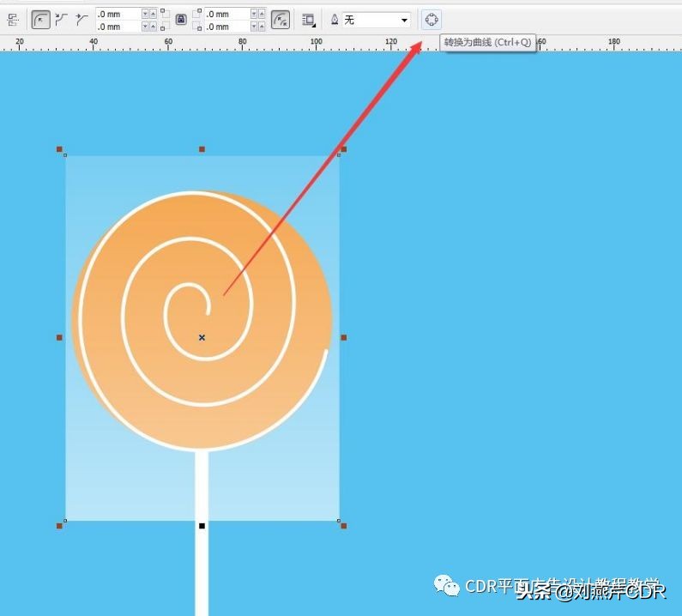Click the top-left corner indicator icon
Viewport: 682px width, 616px height.
tap(165, 13)
